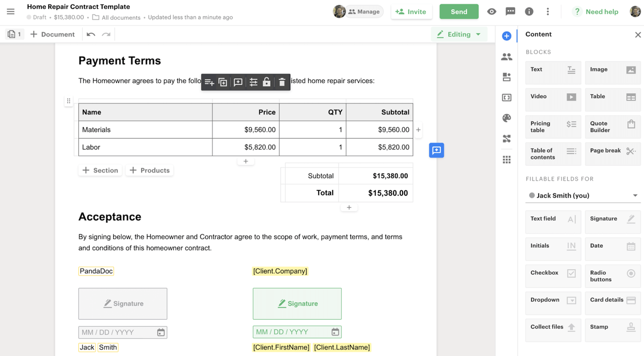Image resolution: width=644 pixels, height=356 pixels.
Task: Select the Image block
Action: coord(612,73)
